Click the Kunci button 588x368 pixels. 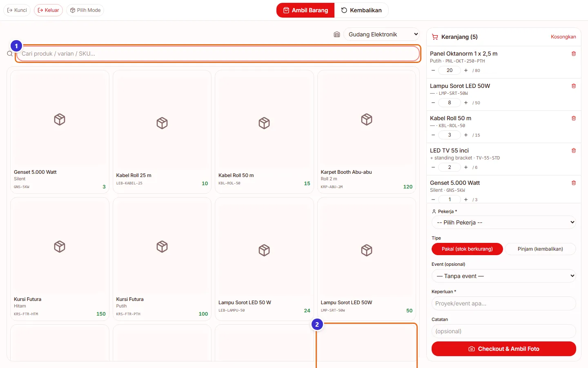click(17, 10)
